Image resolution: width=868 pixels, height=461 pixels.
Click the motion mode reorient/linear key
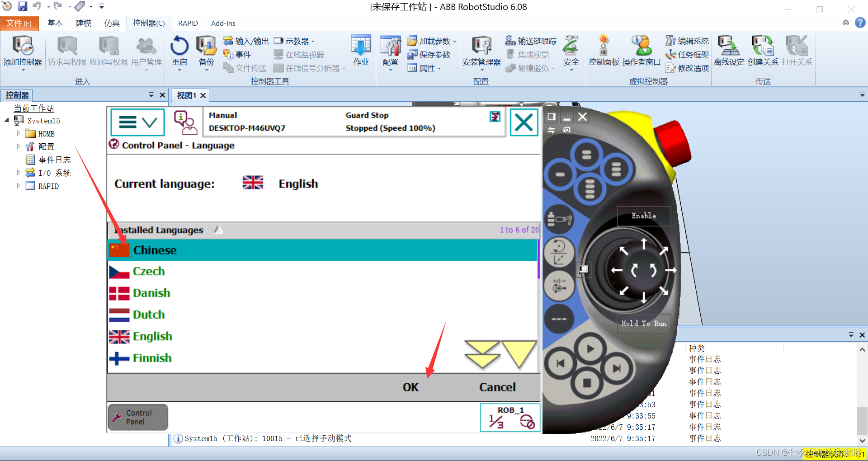pyautogui.click(x=559, y=253)
